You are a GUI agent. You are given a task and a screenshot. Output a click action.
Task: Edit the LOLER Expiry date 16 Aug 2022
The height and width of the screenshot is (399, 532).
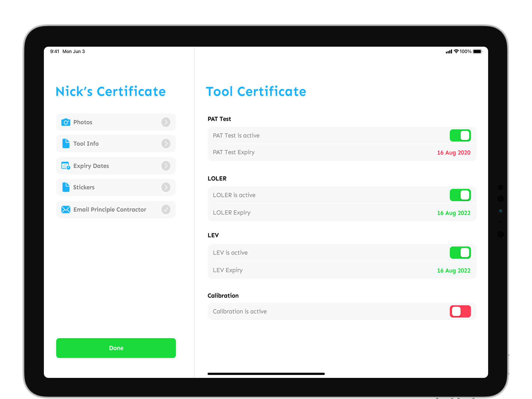(454, 213)
